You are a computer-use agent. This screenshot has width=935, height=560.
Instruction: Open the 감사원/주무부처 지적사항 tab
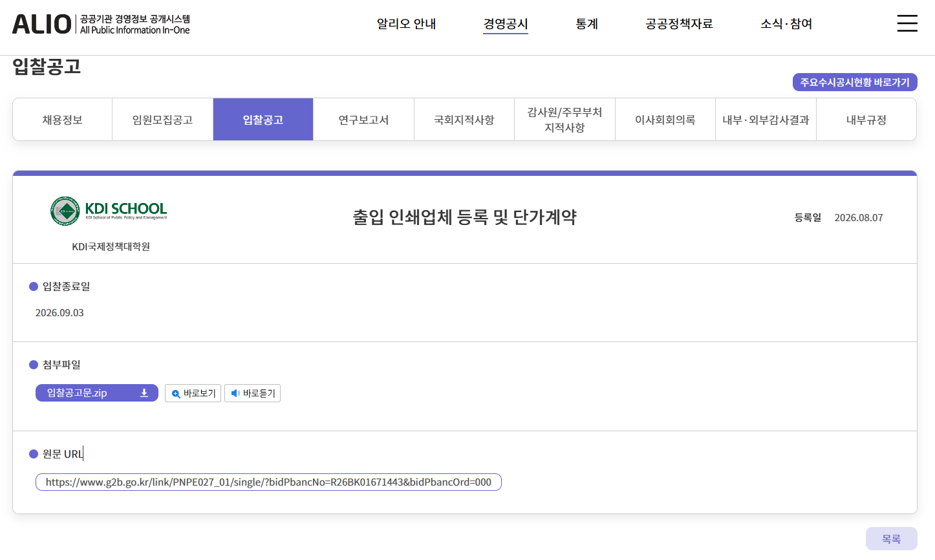[x=564, y=120]
